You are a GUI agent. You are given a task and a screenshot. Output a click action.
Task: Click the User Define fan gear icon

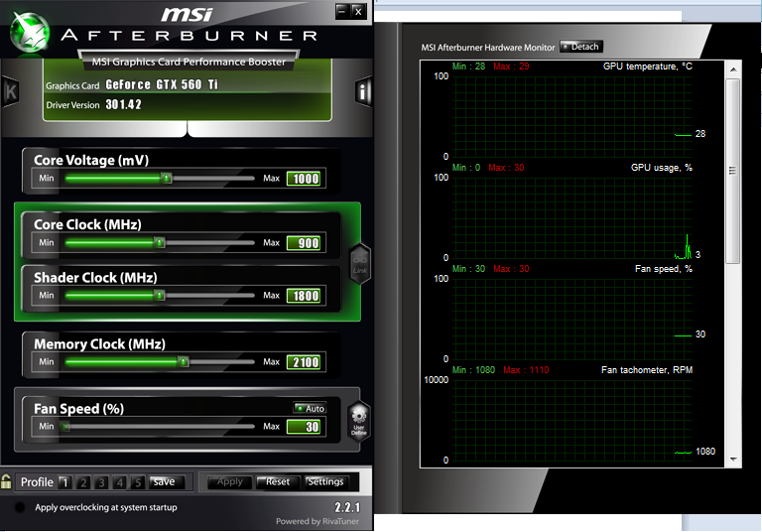click(359, 420)
